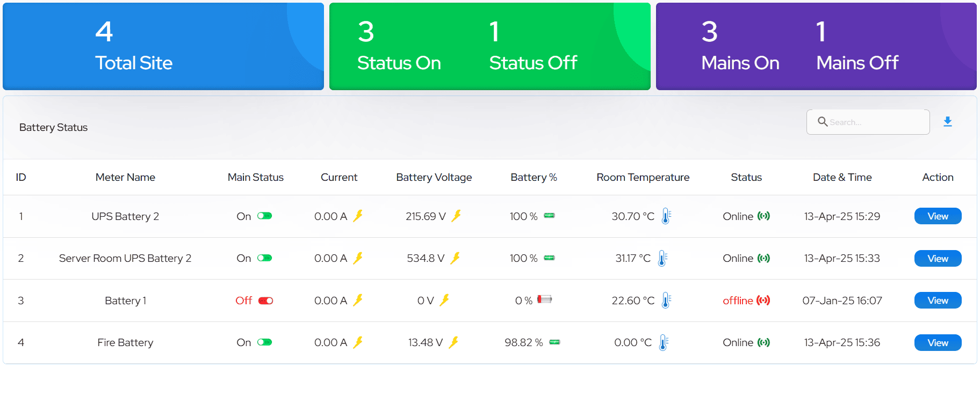This screenshot has width=980, height=403.
Task: Click the download icon beside search
Action: click(x=948, y=122)
